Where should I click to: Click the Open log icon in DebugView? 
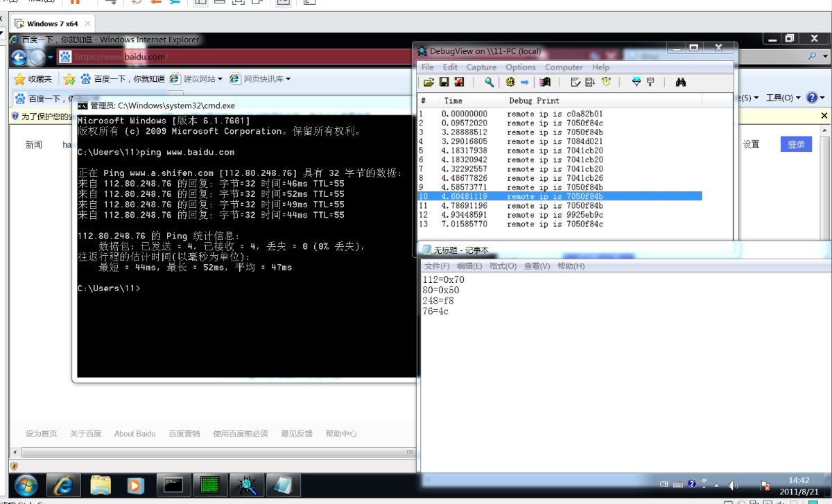point(428,82)
